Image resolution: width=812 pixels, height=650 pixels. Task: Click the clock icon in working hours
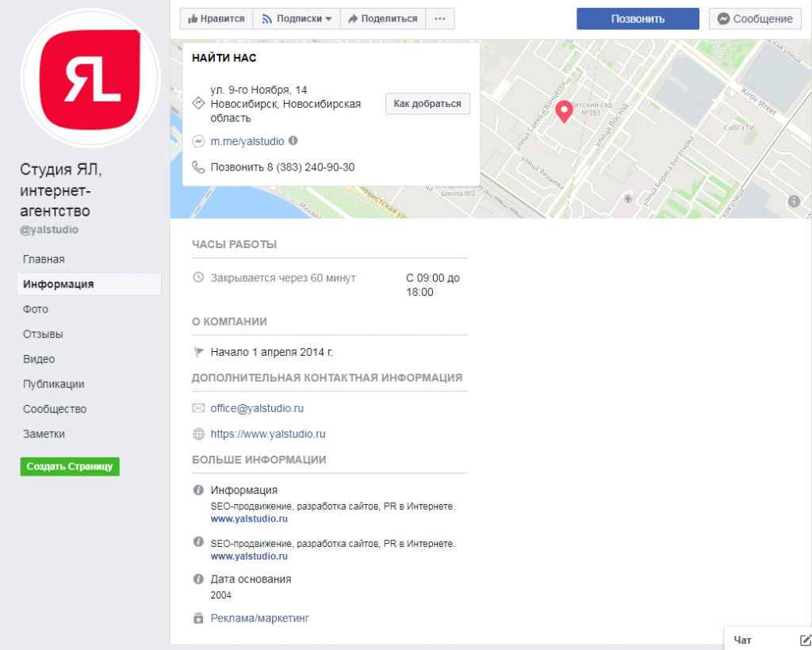(x=198, y=277)
